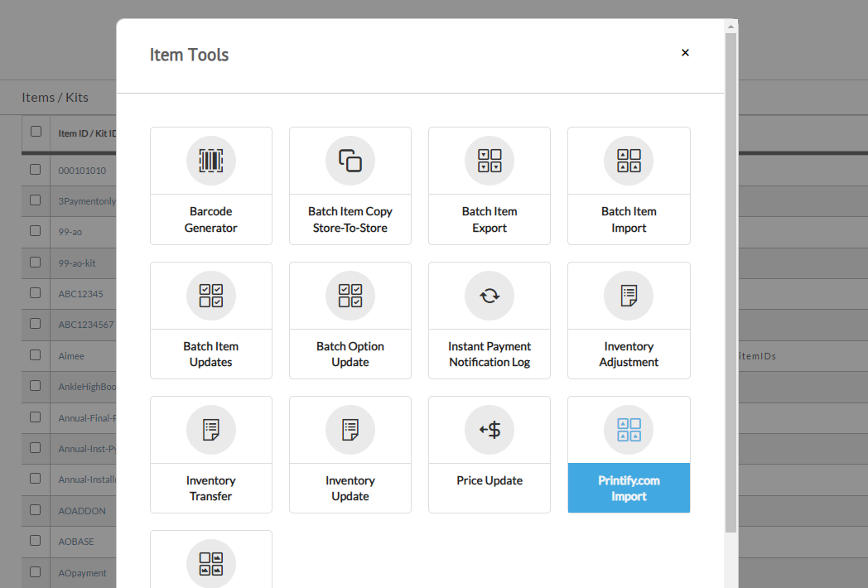This screenshot has width=868, height=588.
Task: Click the Inventory Adjustment document icon
Action: 629,296
